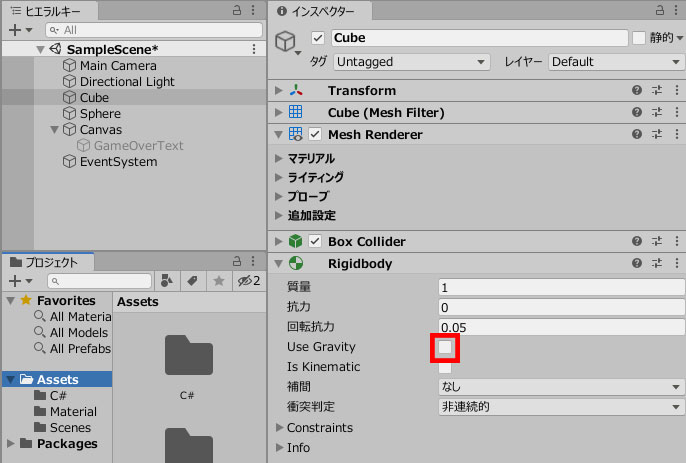Open Mesh Renderer three-dot menu
Image resolution: width=686 pixels, height=463 pixels.
[x=677, y=134]
